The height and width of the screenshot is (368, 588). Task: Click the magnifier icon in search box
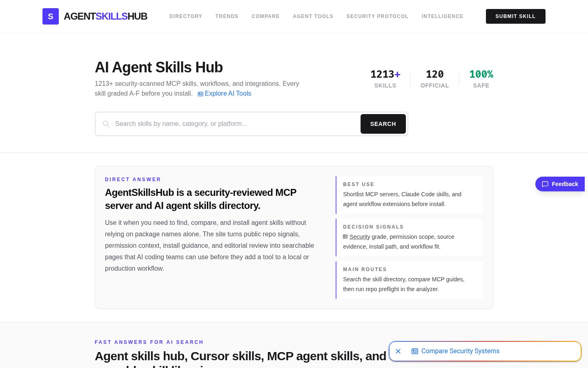coord(106,124)
